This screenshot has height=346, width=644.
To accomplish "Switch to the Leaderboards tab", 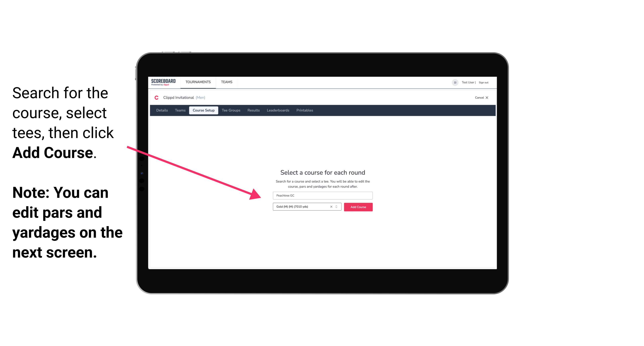I will [278, 110].
